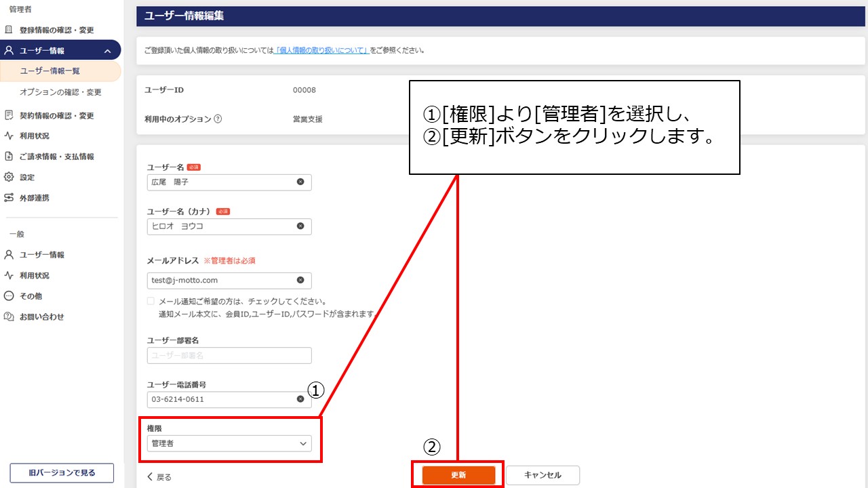Clear the ユーザー名（カナ） field with X icon
The image size is (868, 488).
[x=300, y=226]
